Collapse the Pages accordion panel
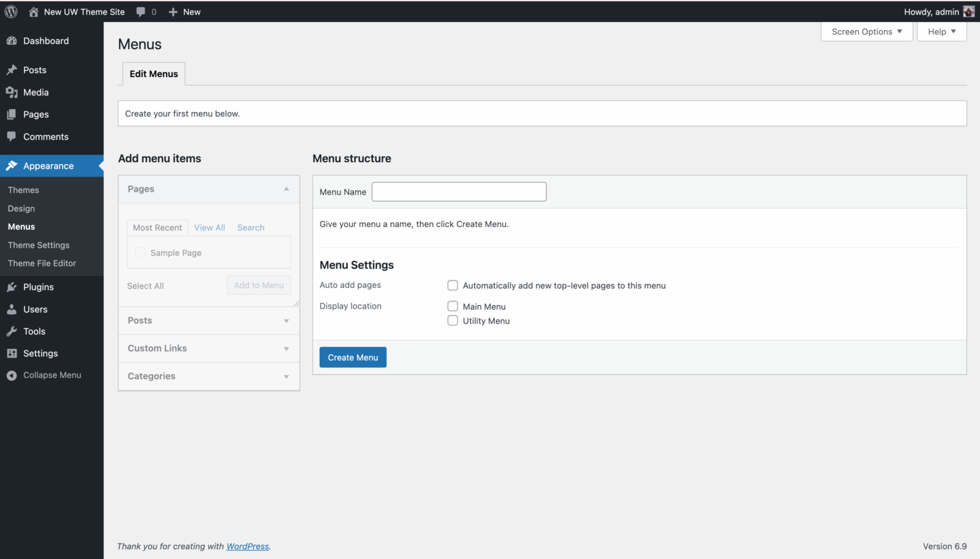The image size is (980, 559). pos(286,189)
